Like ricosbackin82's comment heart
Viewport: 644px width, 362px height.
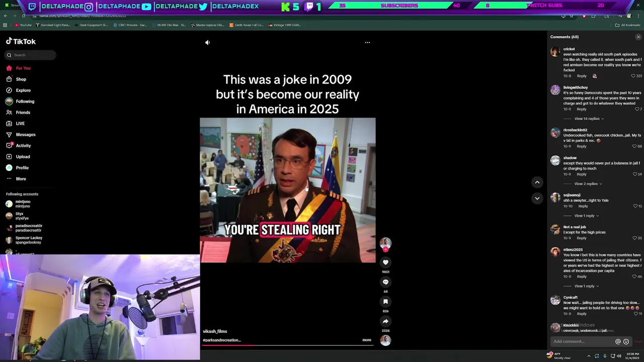[x=634, y=146]
